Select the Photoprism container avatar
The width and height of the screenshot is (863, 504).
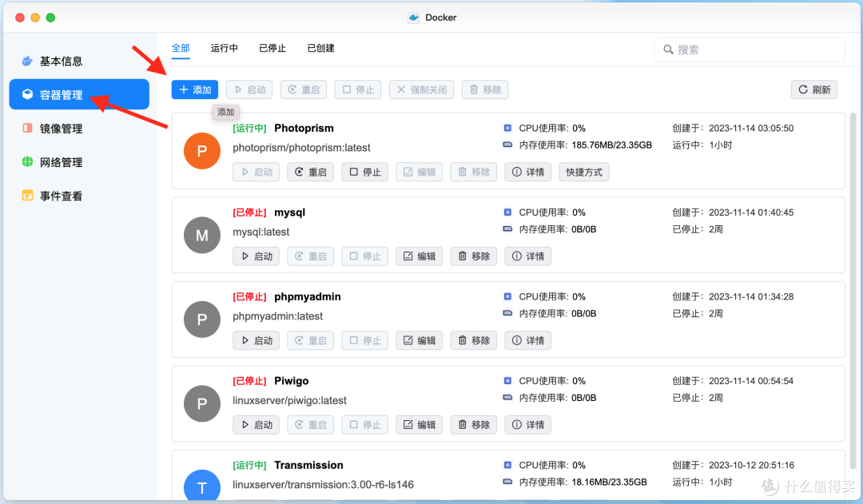click(x=202, y=151)
